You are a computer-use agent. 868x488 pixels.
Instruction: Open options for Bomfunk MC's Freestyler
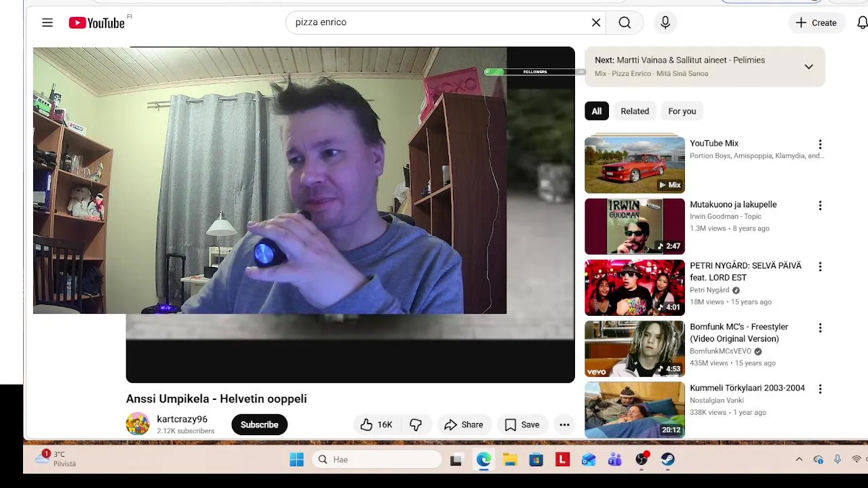[x=820, y=328]
